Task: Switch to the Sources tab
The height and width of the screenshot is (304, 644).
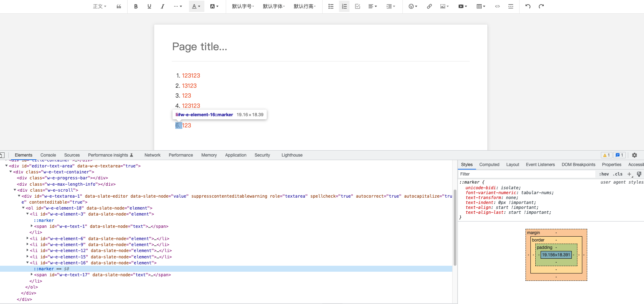Action: [x=72, y=155]
